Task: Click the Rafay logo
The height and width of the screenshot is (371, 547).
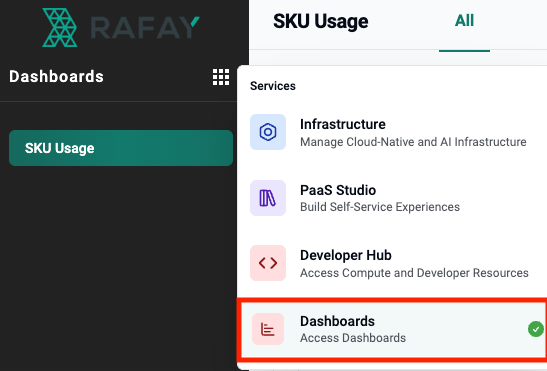Action: pos(121,28)
